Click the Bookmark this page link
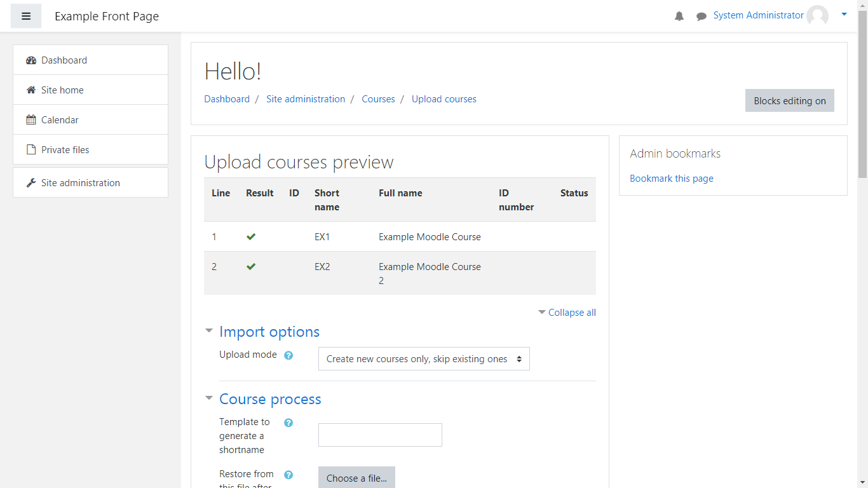The height and width of the screenshot is (488, 868). click(671, 179)
